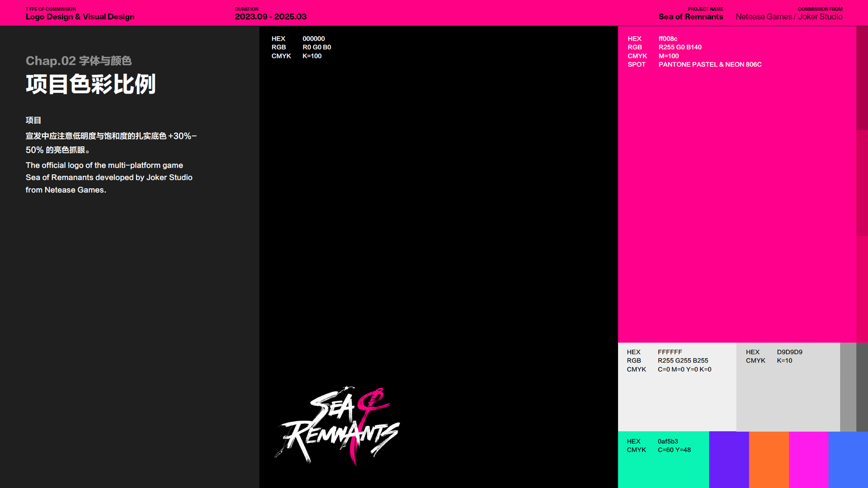Click the DURATION label
The height and width of the screenshot is (488, 868).
point(247,9)
